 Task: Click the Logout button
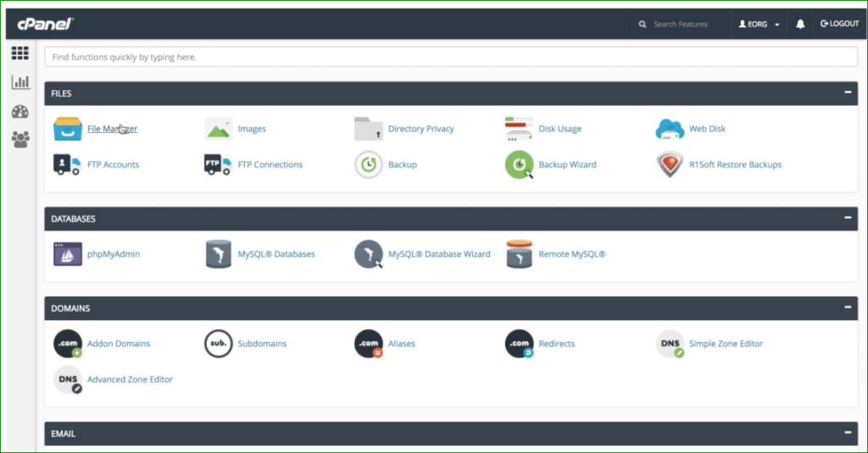coord(839,25)
